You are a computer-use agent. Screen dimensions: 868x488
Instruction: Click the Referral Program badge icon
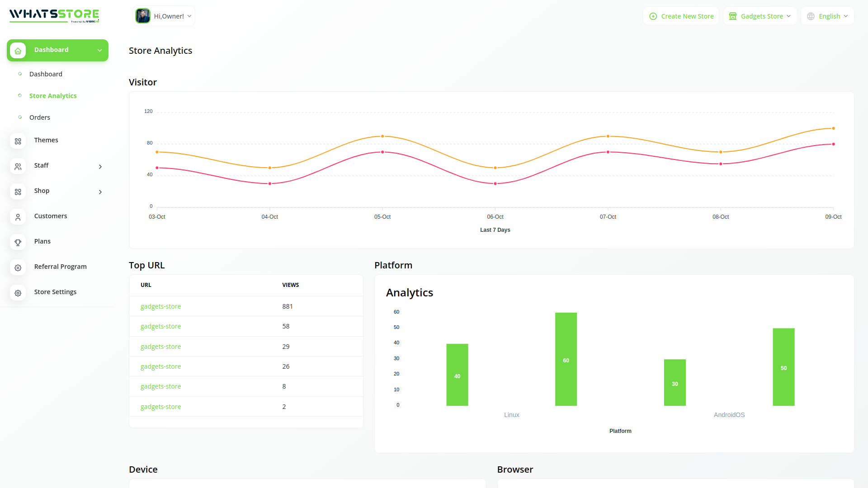(18, 267)
